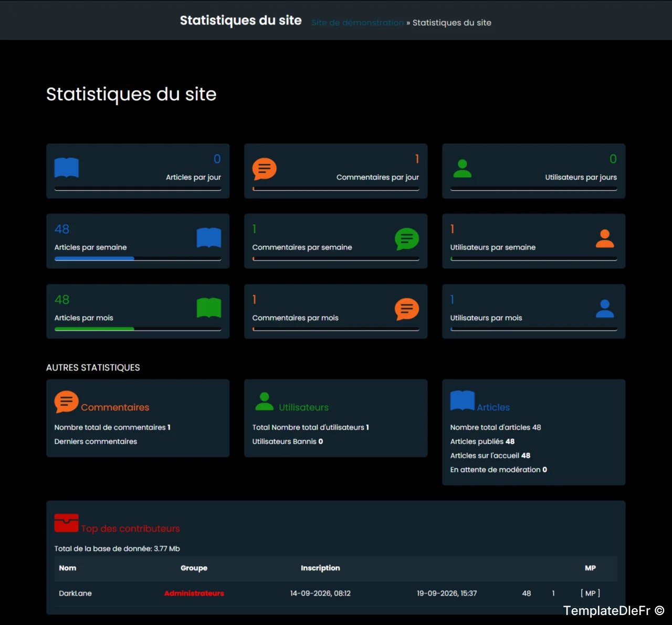Click the Inscription column header
672x625 pixels.
[x=320, y=568]
